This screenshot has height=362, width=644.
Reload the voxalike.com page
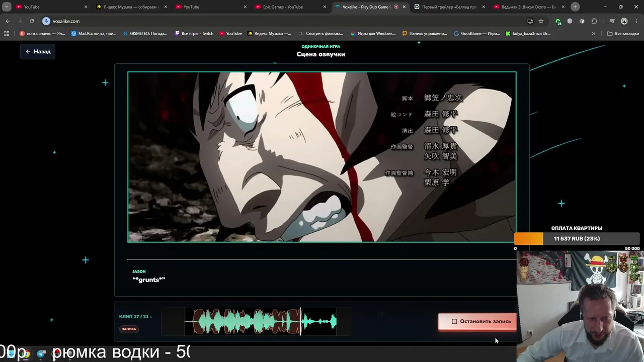click(x=32, y=21)
